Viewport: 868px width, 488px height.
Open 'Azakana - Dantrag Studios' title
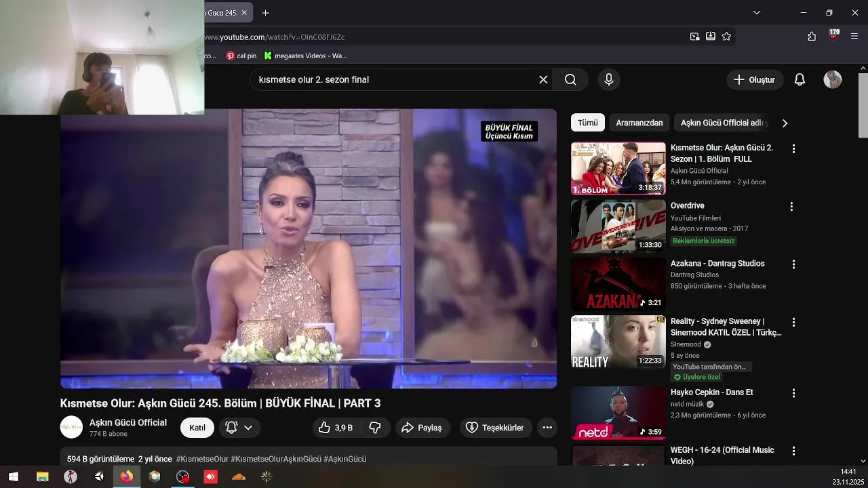tap(717, 264)
